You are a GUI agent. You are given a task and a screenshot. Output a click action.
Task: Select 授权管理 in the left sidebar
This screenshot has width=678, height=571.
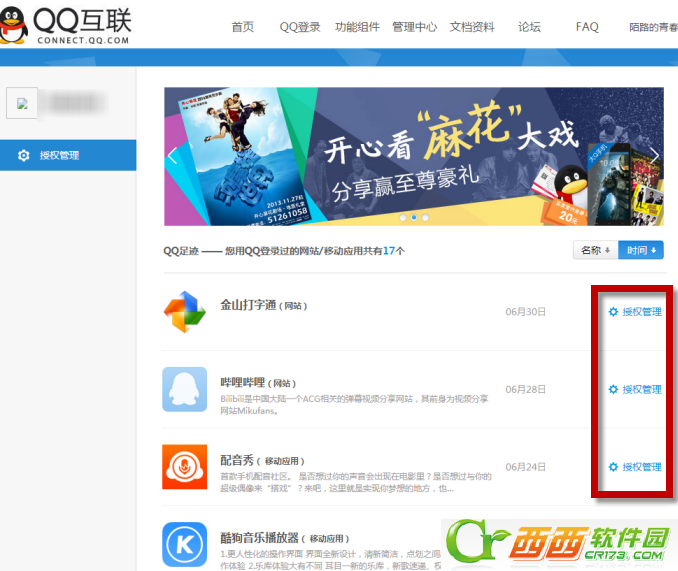(x=68, y=155)
